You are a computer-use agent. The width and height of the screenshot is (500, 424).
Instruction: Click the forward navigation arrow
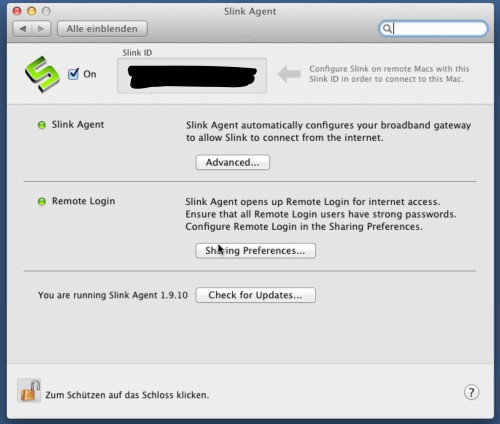tap(41, 29)
